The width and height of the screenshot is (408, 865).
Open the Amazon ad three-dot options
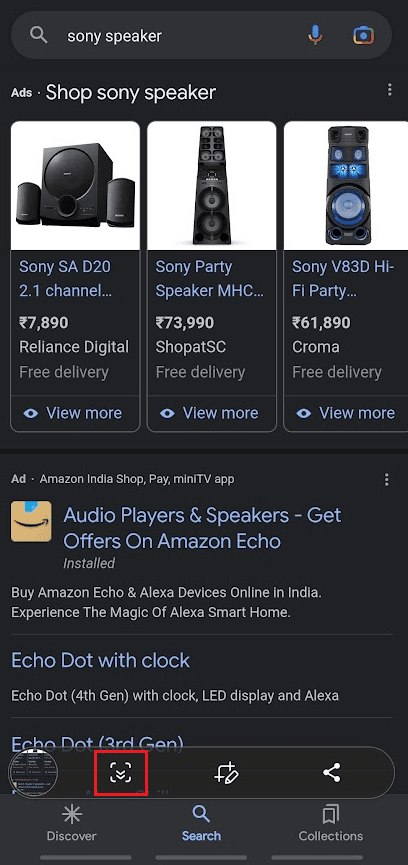(x=387, y=479)
